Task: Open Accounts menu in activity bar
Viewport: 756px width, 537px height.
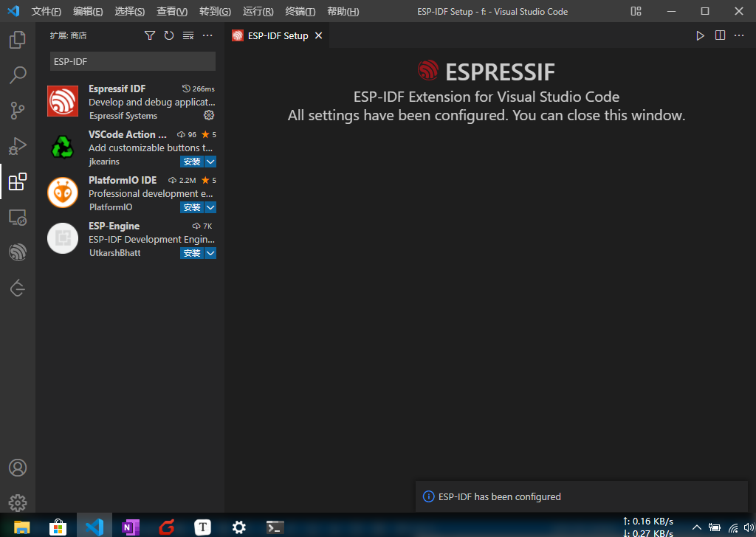Action: tap(18, 468)
